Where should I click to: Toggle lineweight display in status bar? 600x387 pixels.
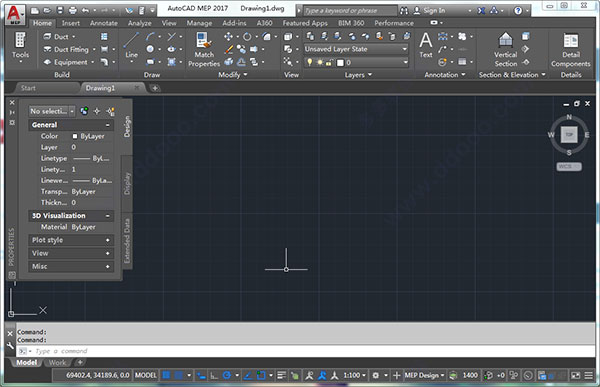[281, 375]
